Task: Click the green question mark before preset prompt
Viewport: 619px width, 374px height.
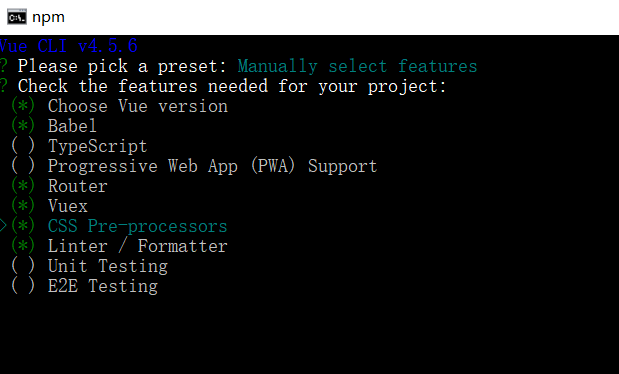Action: tap(4, 66)
